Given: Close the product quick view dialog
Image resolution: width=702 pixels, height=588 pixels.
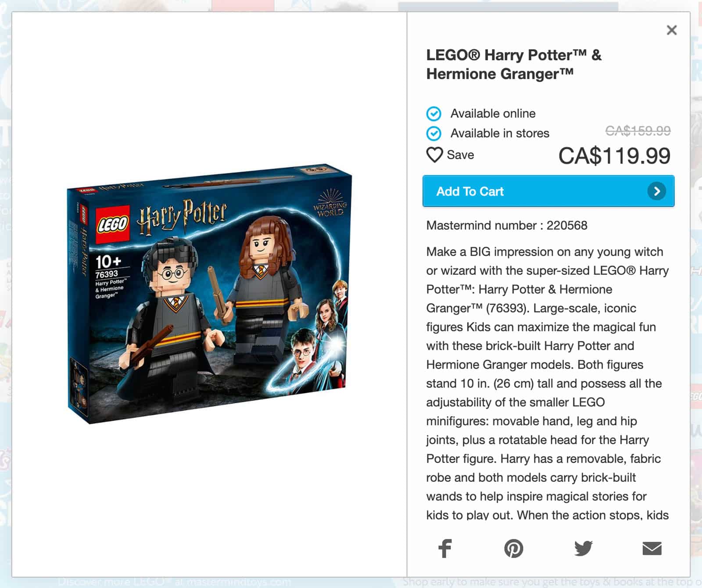Looking at the screenshot, I should [671, 30].
